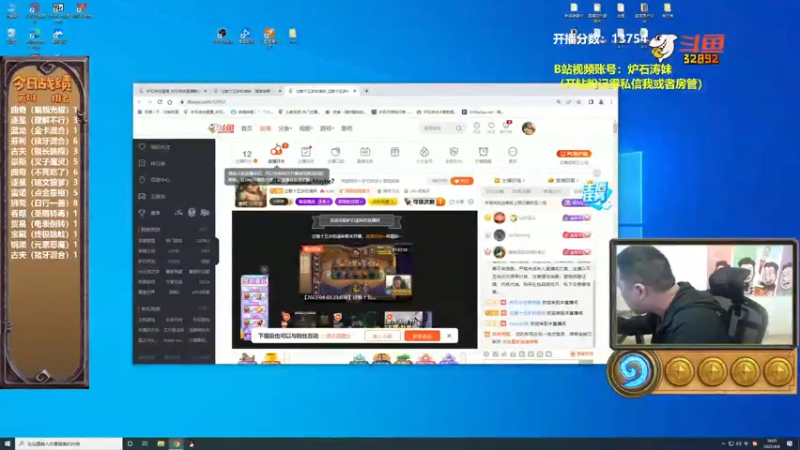Open the gift box icon in anchor toolbar

pos(395,153)
